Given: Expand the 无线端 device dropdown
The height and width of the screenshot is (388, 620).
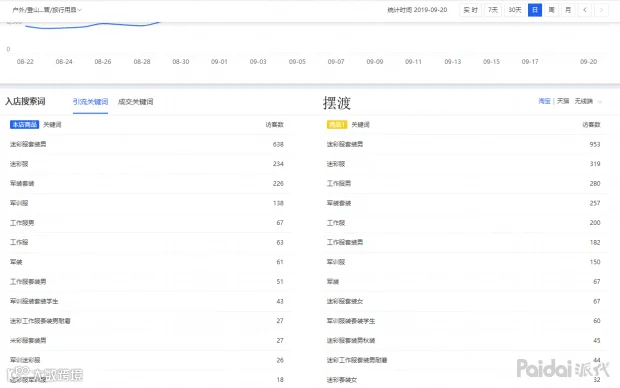Looking at the screenshot, I should (x=588, y=101).
